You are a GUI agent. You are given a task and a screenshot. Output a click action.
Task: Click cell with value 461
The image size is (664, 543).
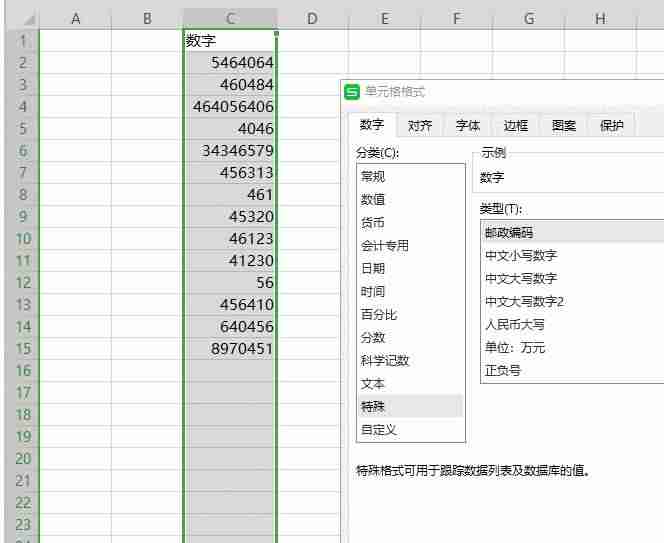pyautogui.click(x=230, y=195)
